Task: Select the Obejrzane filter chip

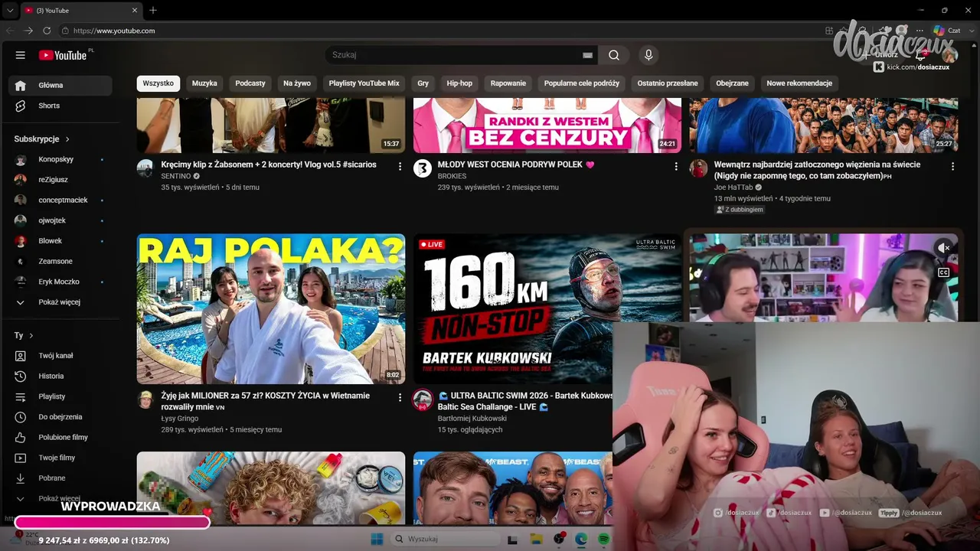Action: 732,83
